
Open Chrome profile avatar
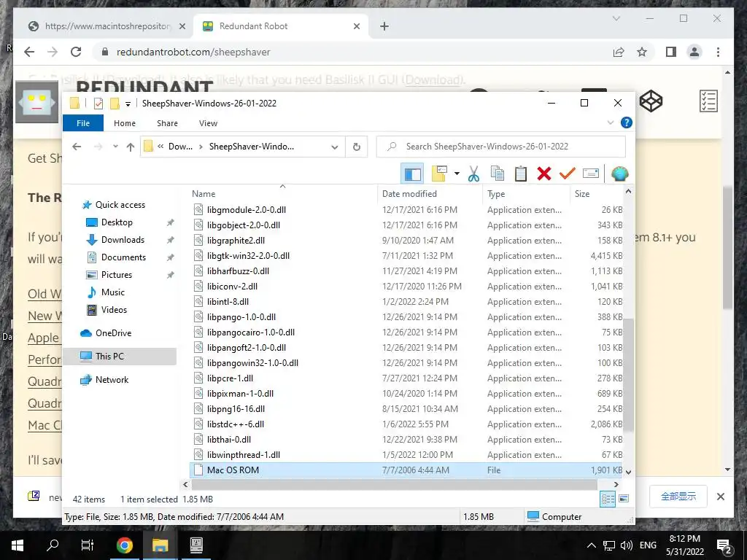(x=694, y=52)
